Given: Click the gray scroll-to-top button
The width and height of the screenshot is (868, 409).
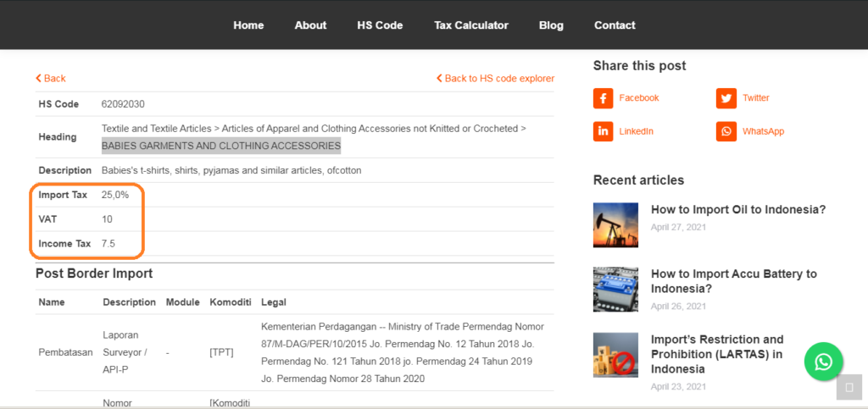Looking at the screenshot, I should tap(849, 387).
